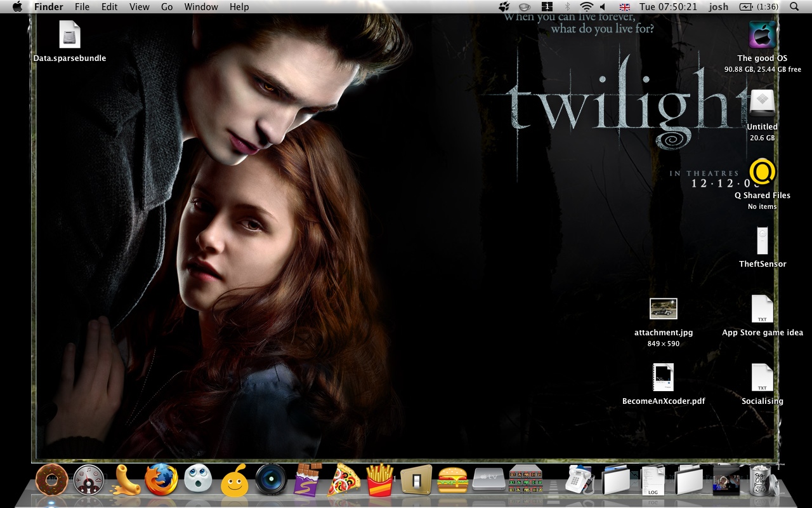The image size is (812, 508).
Task: Click the 20.6 GB size label
Action: pyautogui.click(x=763, y=138)
